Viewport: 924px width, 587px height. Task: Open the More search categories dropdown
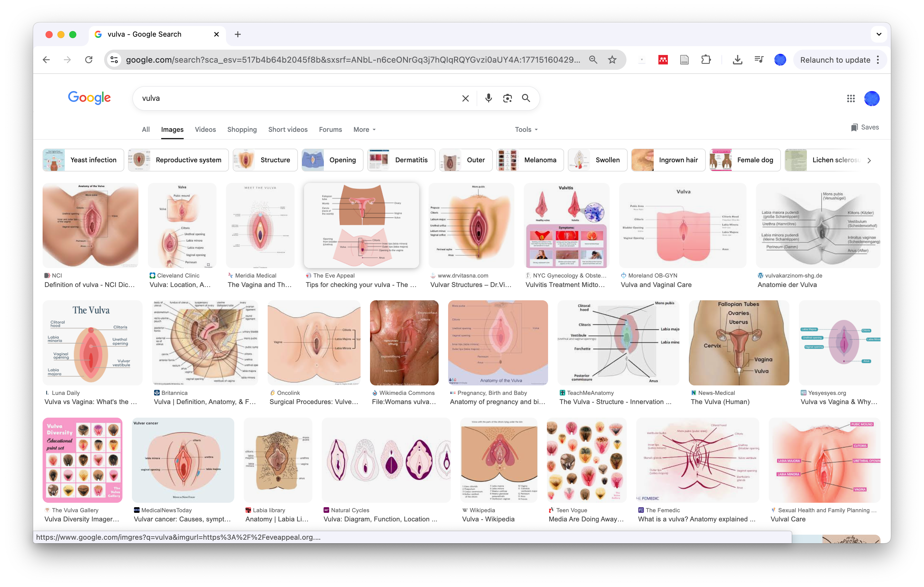point(364,129)
